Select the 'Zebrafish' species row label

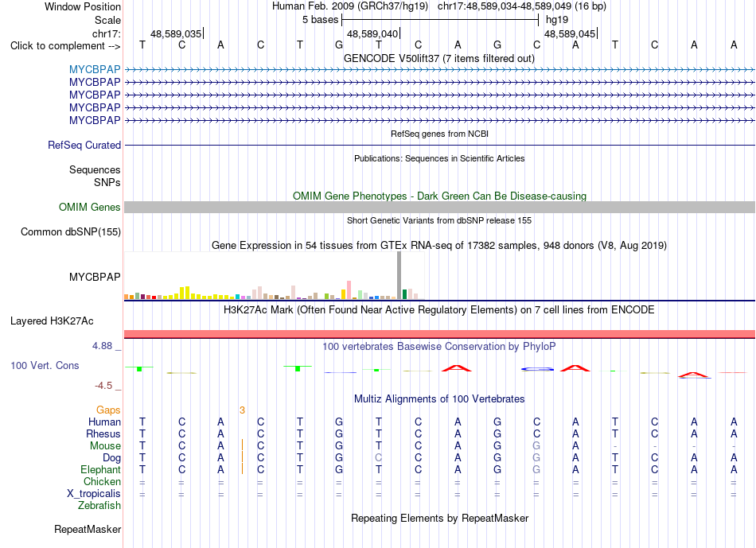99,505
